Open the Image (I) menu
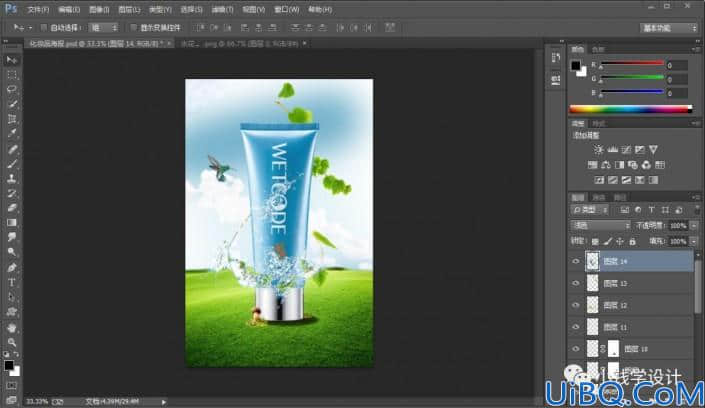Image resolution: width=705 pixels, height=408 pixels. tap(99, 9)
